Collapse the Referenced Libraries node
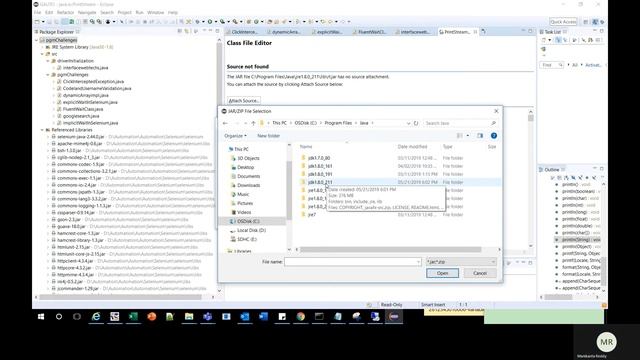This screenshot has height=360, width=640. click(42, 130)
